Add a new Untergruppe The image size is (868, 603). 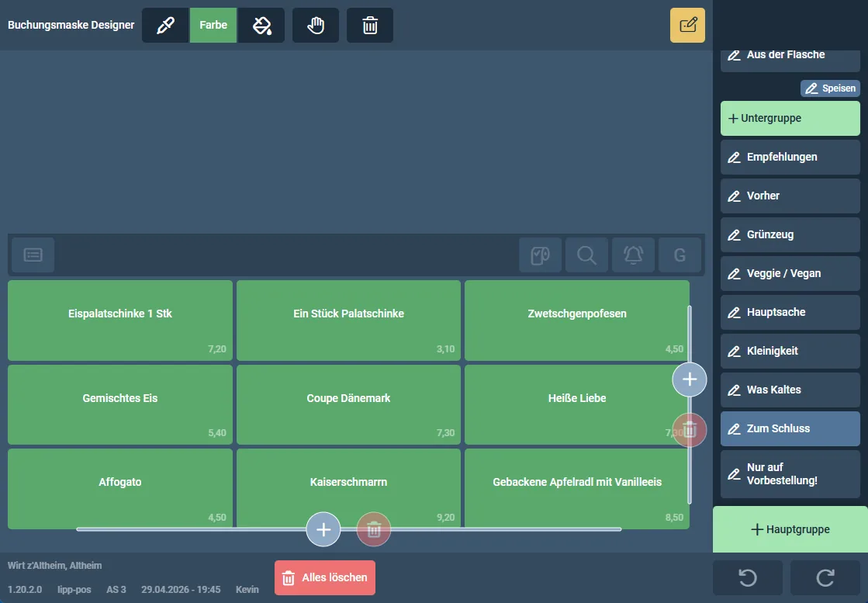point(790,119)
